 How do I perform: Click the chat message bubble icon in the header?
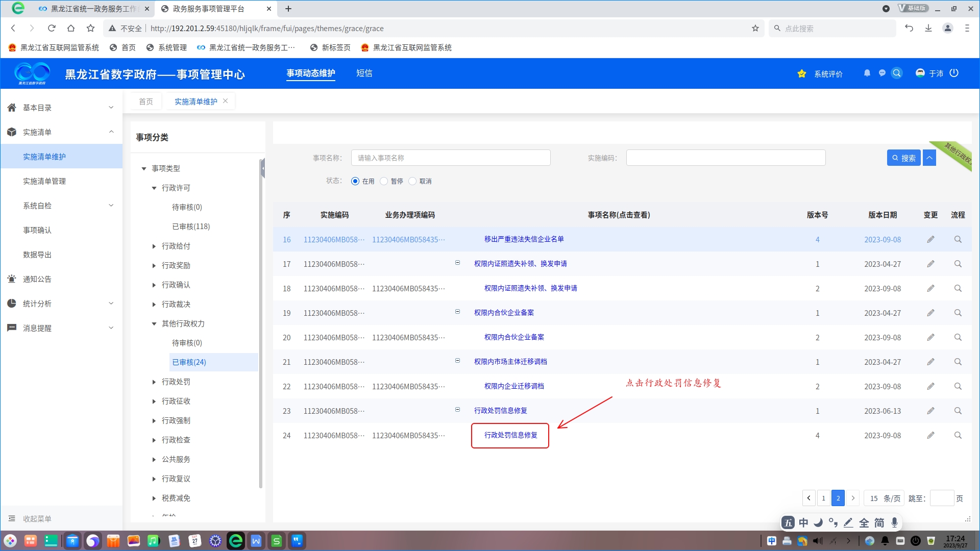point(882,73)
